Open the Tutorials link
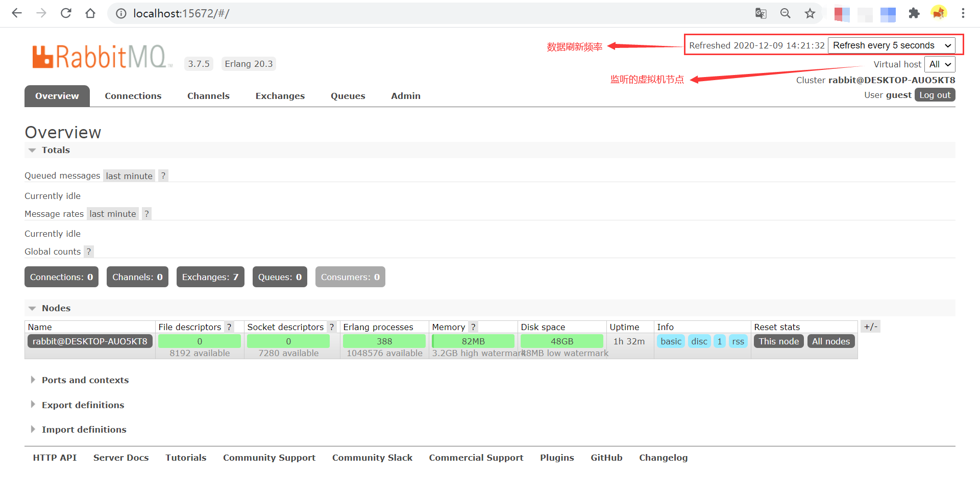980x501 pixels. (186, 458)
